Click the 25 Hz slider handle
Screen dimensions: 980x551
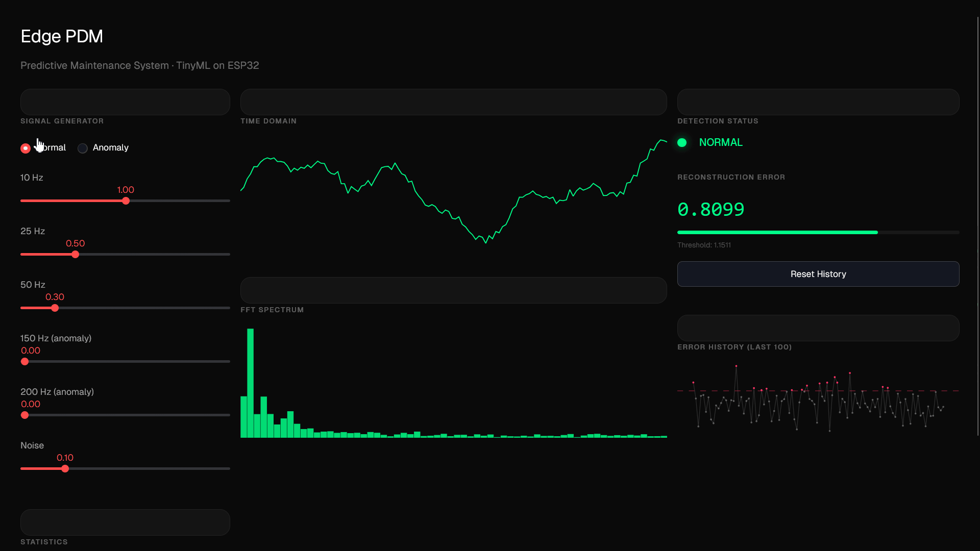point(76,255)
